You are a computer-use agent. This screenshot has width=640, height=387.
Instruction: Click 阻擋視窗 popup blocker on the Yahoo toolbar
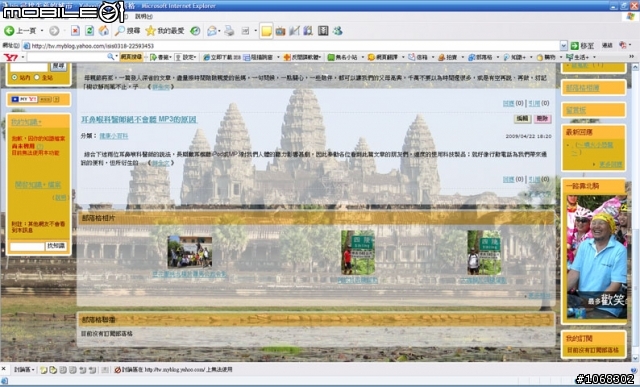[x=258, y=57]
